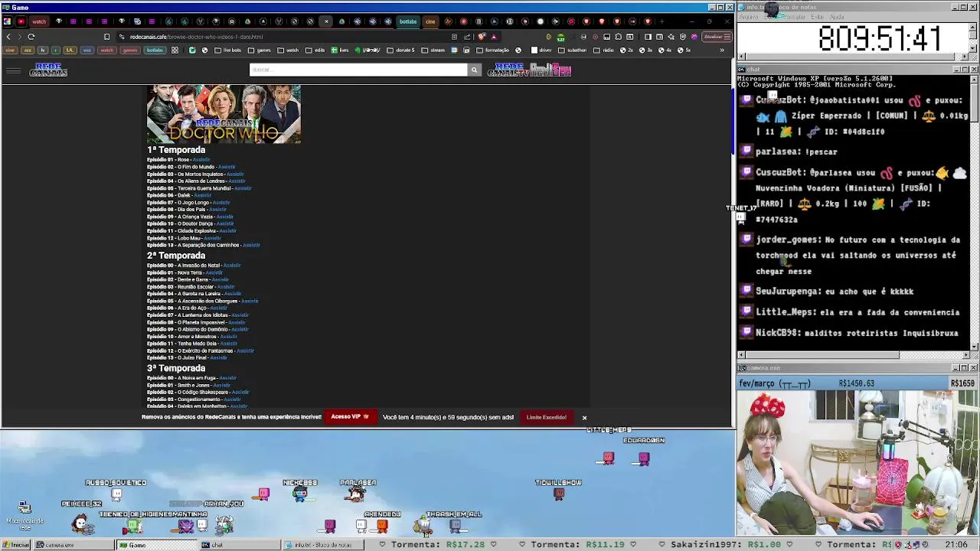Click Assistir for Reunião Escolar

click(x=226, y=287)
